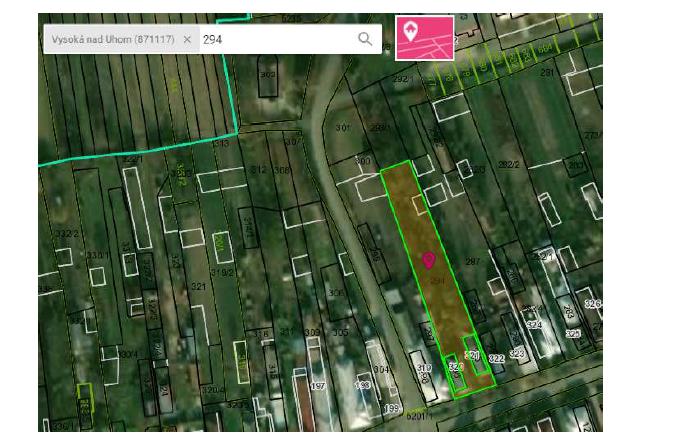Select parcel 324 on the right

[534, 325]
